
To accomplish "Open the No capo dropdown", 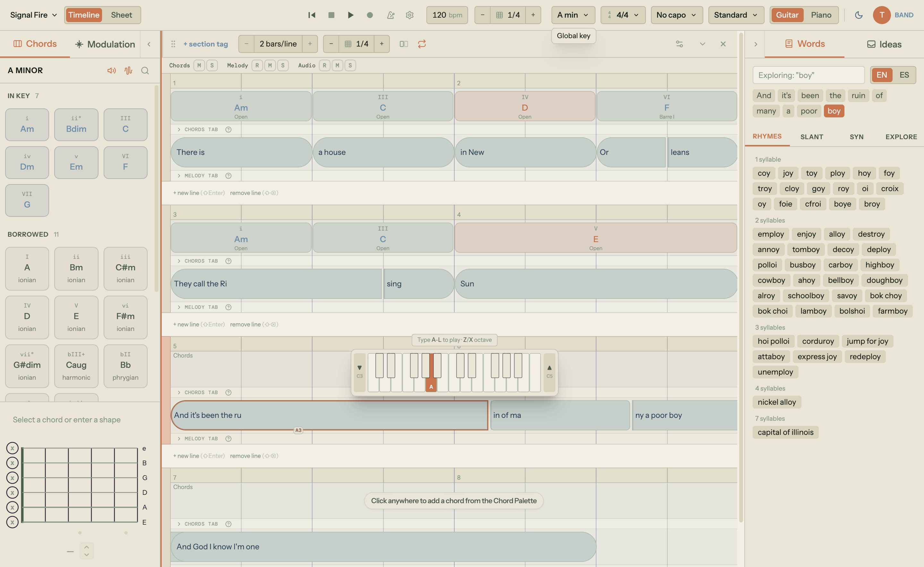I will (677, 15).
